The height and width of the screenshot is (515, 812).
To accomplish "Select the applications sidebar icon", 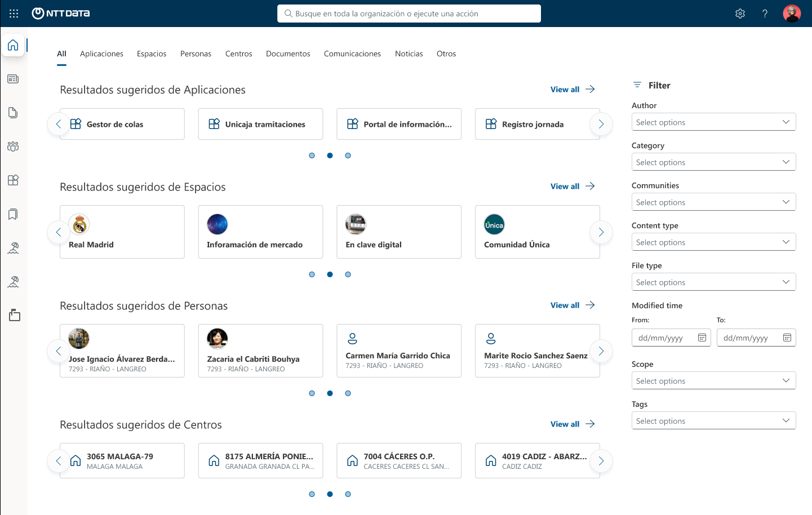I will (13, 180).
